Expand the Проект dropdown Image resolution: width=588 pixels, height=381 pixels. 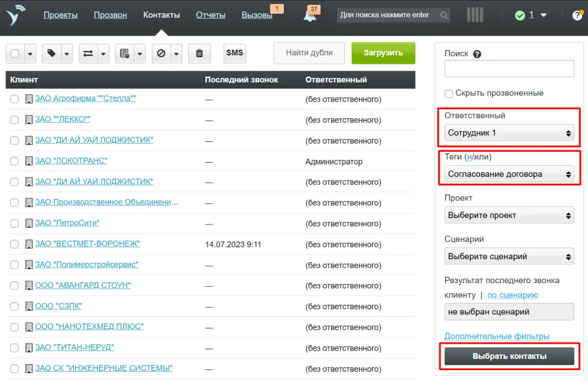(509, 215)
